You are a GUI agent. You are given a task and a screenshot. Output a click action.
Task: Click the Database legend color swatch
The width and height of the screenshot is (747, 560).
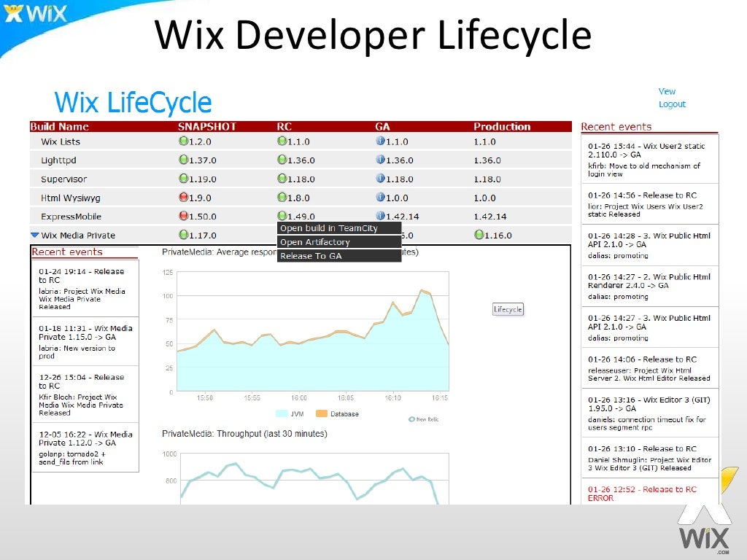tap(322, 413)
